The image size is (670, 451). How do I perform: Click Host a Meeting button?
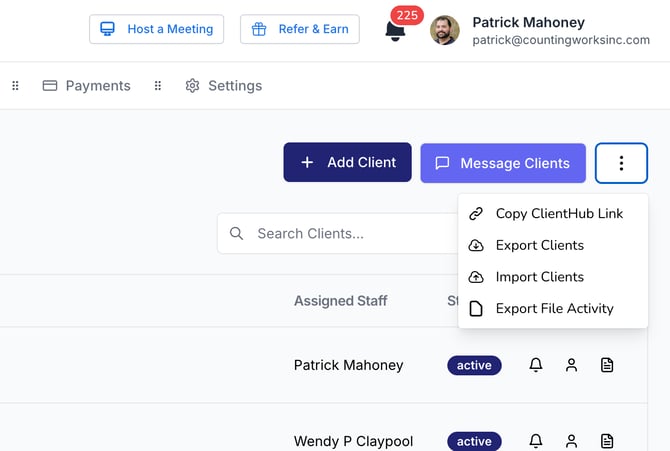pyautogui.click(x=157, y=29)
